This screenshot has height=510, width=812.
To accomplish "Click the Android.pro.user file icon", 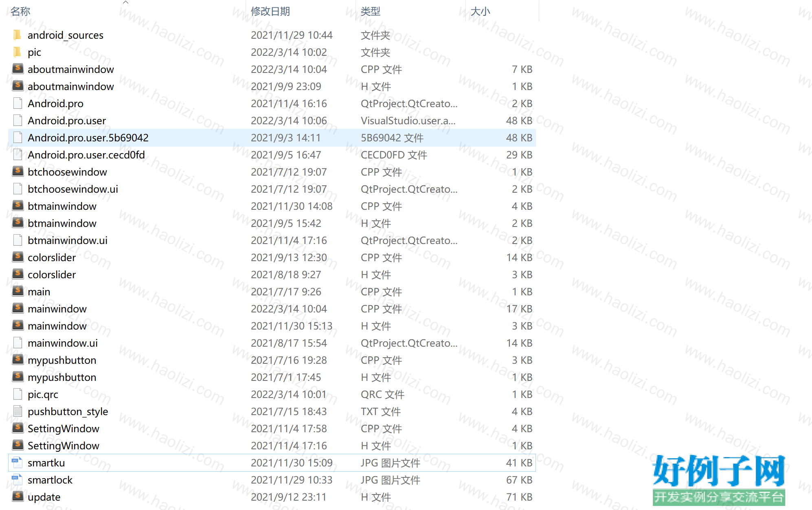I will click(18, 121).
